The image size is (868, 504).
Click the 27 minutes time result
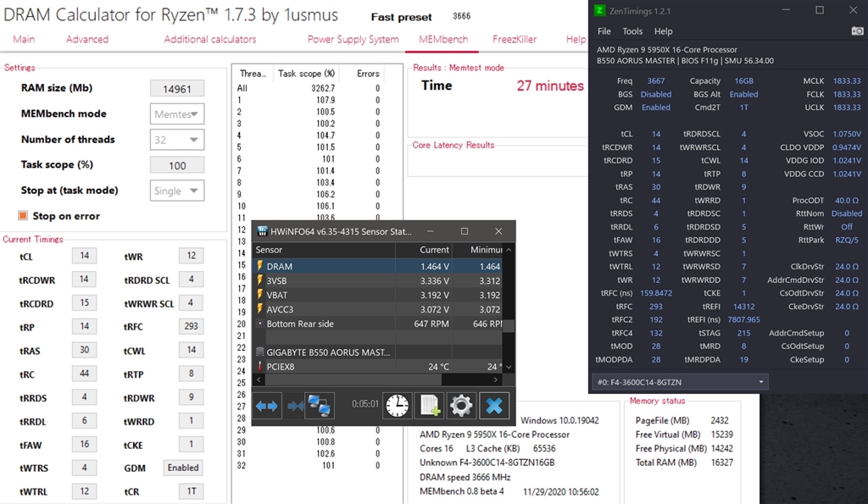(550, 86)
